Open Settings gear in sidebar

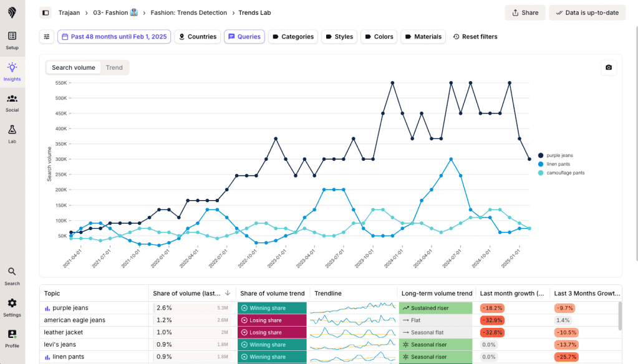click(12, 308)
